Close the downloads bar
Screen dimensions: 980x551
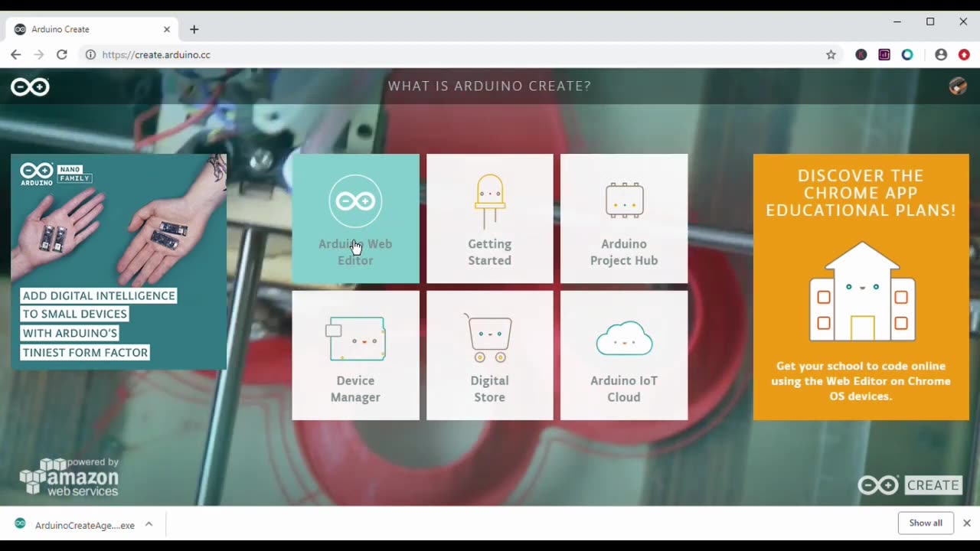tap(967, 523)
